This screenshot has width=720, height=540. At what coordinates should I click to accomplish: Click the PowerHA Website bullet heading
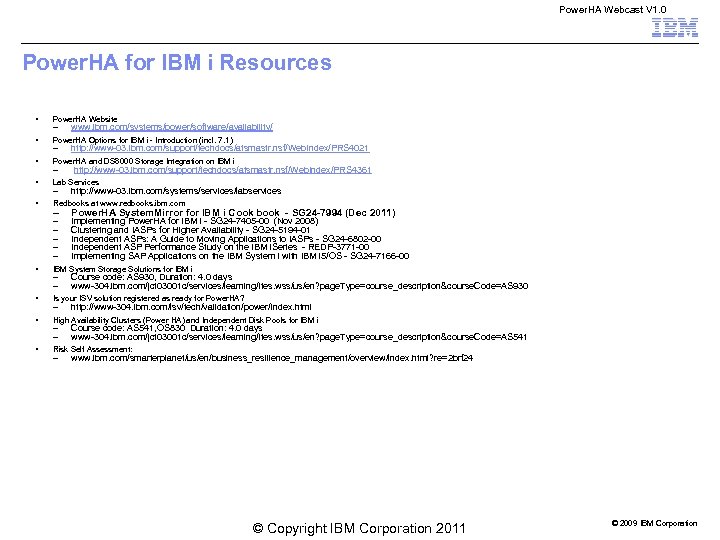[x=85, y=119]
